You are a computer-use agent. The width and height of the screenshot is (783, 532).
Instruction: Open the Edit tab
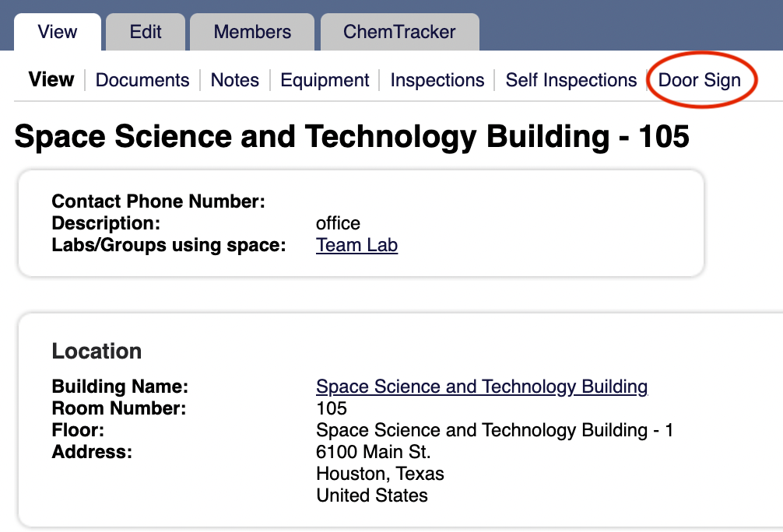pos(146,32)
